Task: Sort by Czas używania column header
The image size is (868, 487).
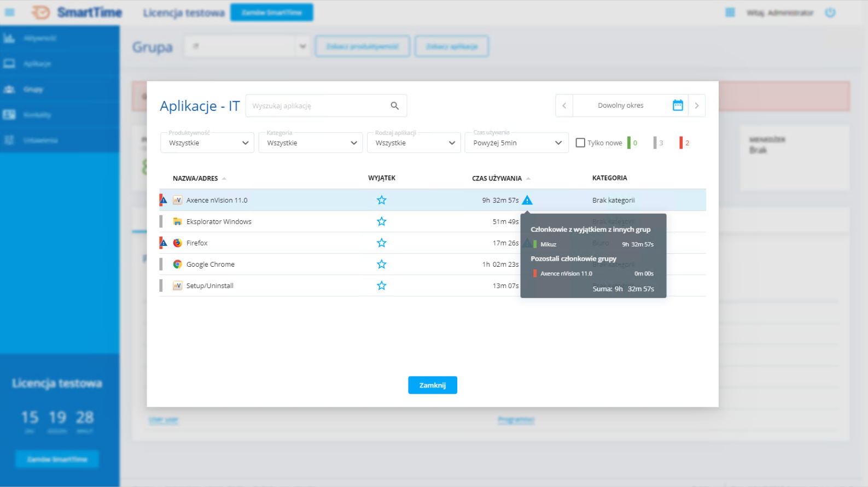Action: [497, 178]
